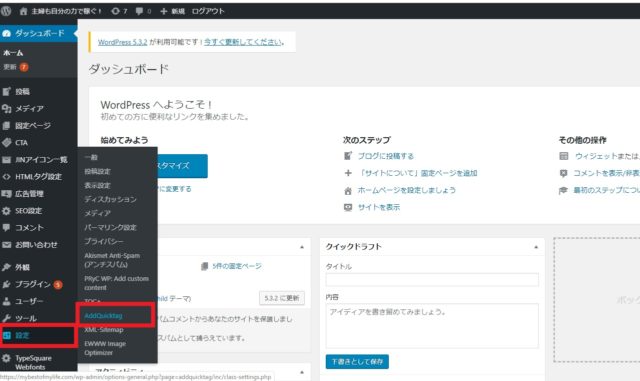Click ホームページを設定しましょう link
This screenshot has width=640, height=381.
pos(407,190)
